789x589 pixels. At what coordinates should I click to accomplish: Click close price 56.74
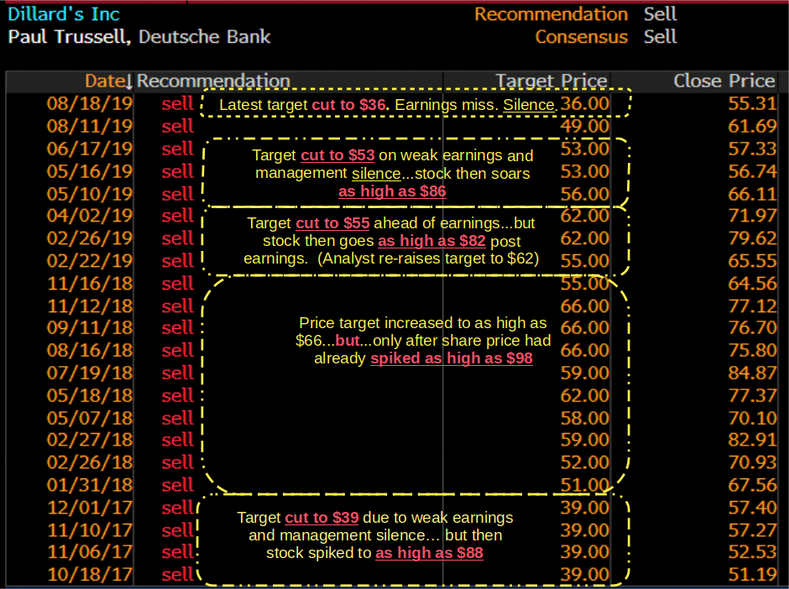[x=752, y=172]
